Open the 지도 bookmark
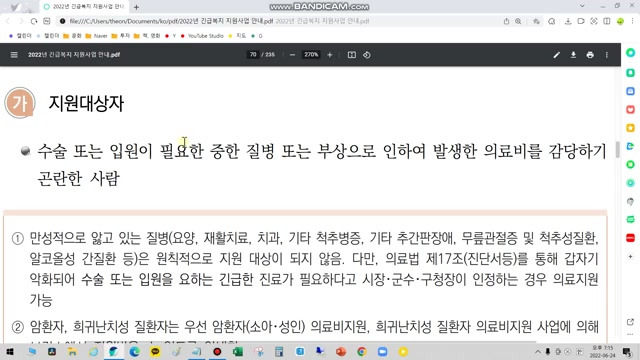 click(237, 36)
